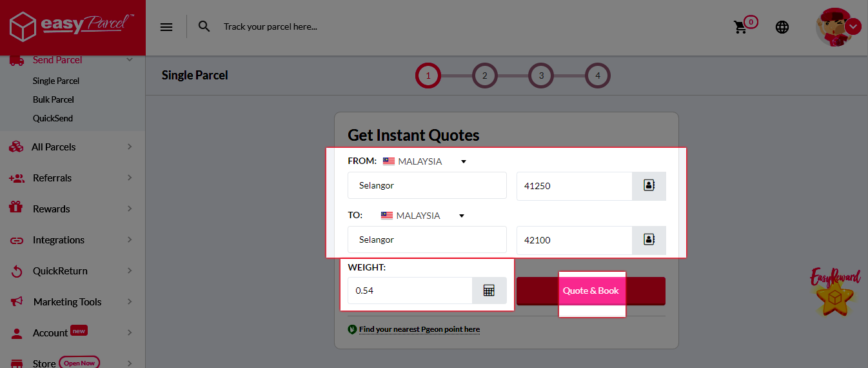This screenshot has width=868, height=368.
Task: Click the FROM Selangor state field
Action: coord(427,185)
